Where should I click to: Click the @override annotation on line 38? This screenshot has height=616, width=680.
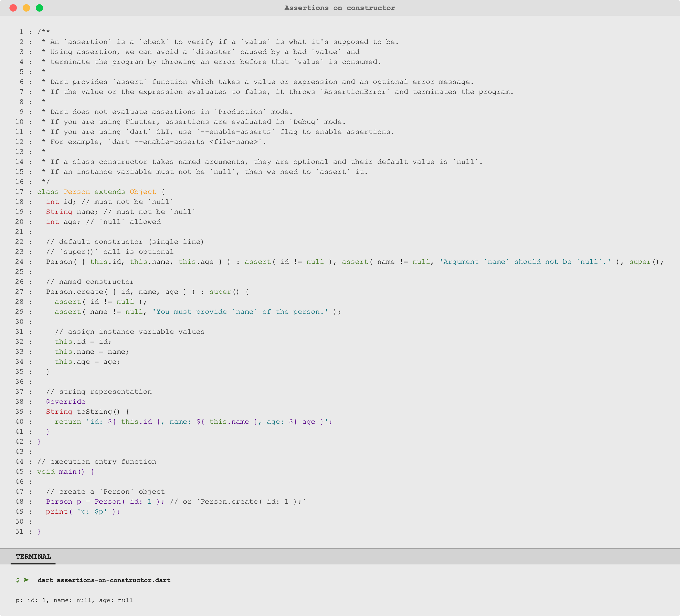pos(65,401)
